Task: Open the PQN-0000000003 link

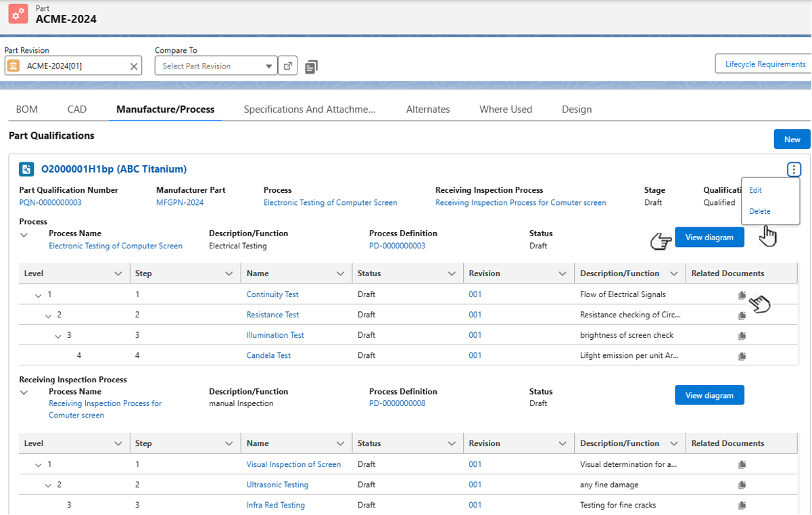Action: coord(50,203)
